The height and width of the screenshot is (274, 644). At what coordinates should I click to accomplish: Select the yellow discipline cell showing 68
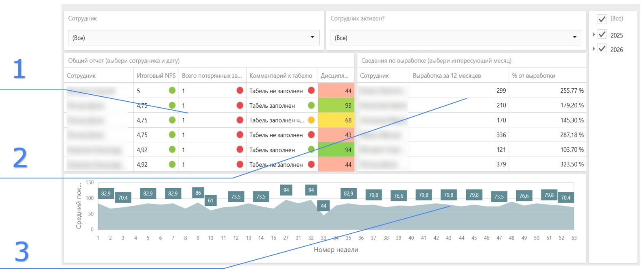(x=336, y=120)
